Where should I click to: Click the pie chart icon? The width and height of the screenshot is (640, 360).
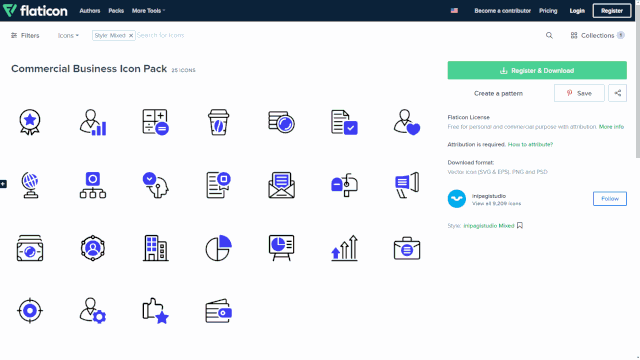[218, 248]
